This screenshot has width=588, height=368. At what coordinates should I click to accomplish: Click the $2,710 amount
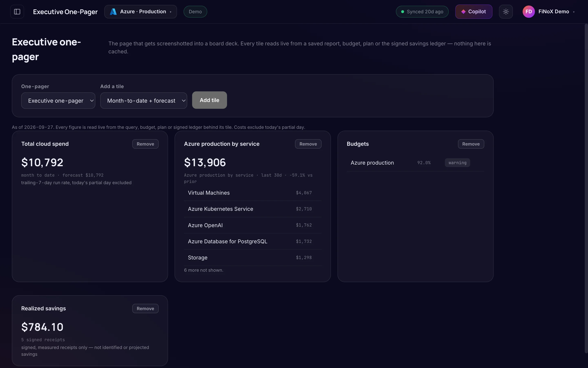304,209
